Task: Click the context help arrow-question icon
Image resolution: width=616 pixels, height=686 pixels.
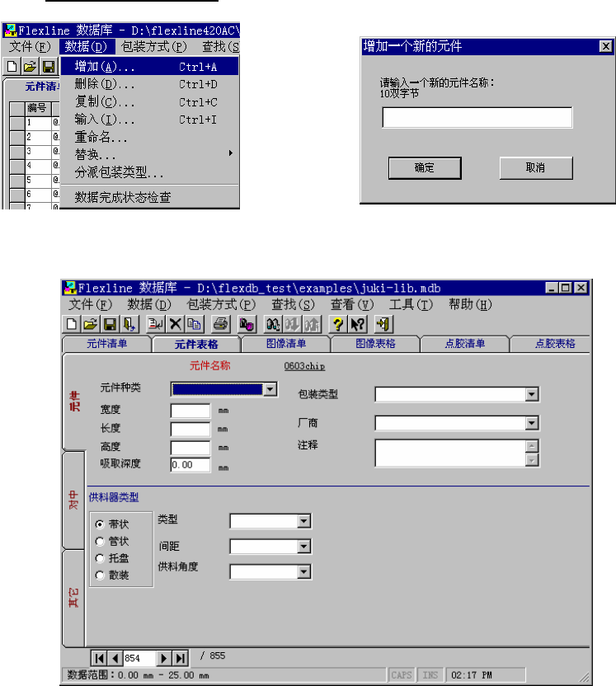Action: (357, 324)
